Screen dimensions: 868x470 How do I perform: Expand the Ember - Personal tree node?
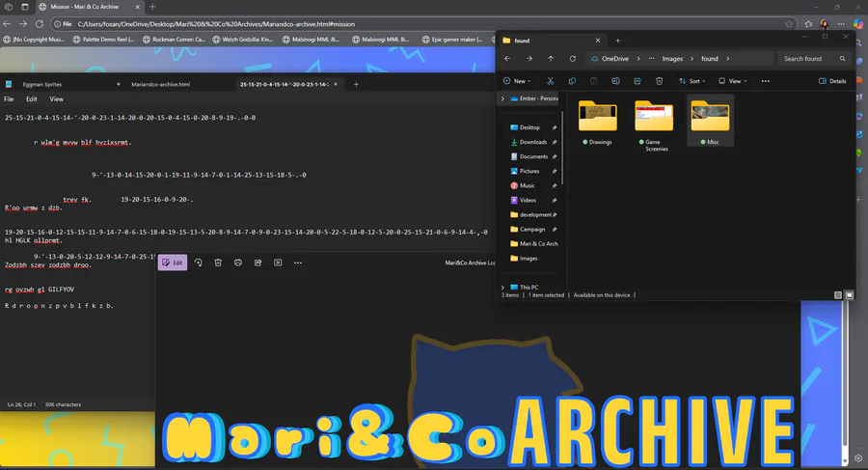coord(502,98)
